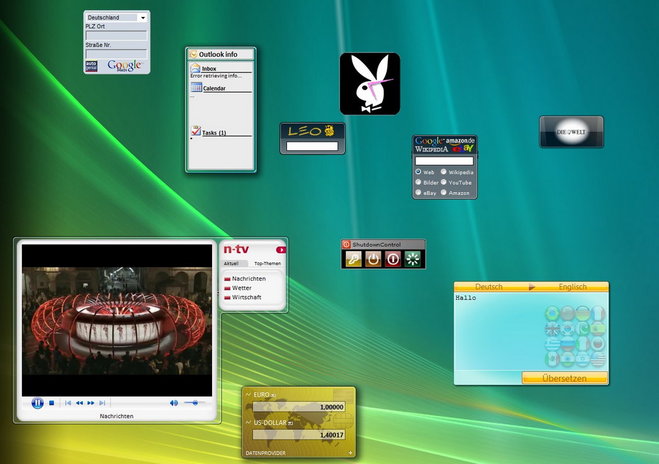This screenshot has width=659, height=464.
Task: Click the Englisch target language label
Action: [x=573, y=287]
